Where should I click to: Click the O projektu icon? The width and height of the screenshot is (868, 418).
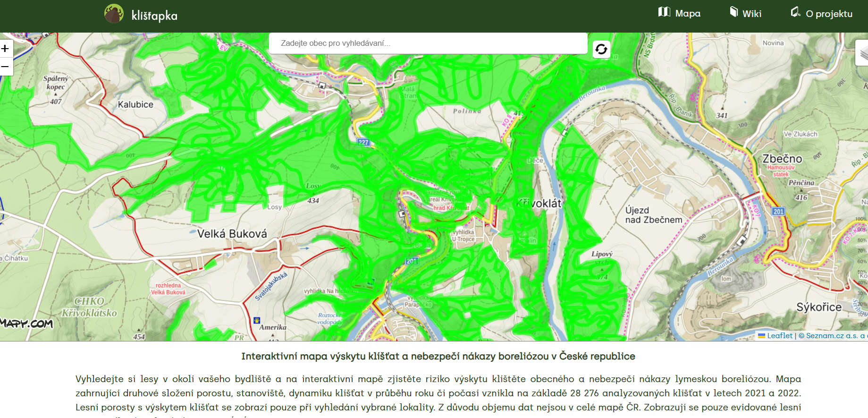tap(796, 12)
